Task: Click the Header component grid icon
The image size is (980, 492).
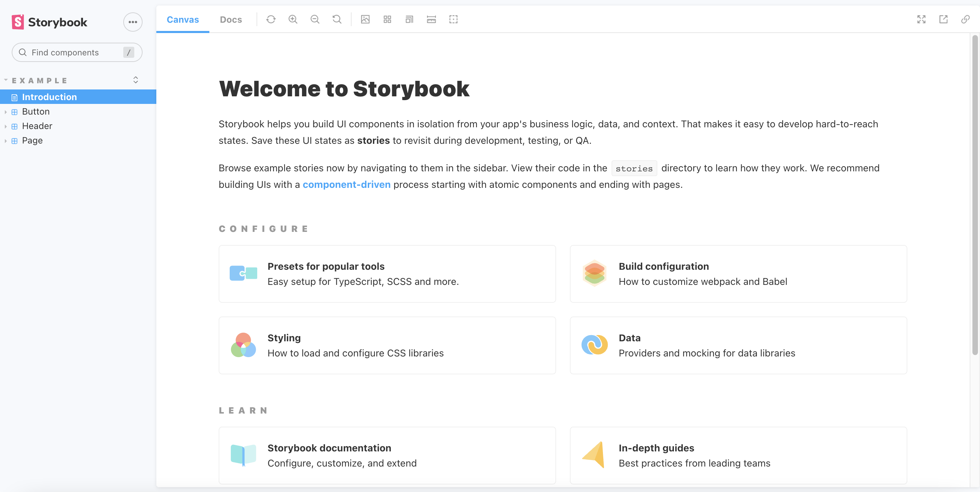Action: 14,126
